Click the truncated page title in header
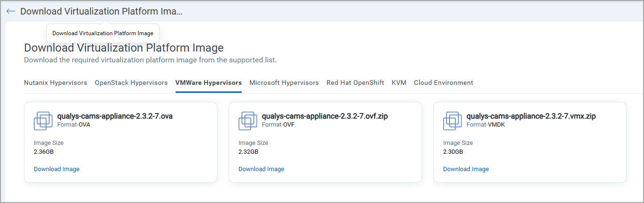Screen dimensions: 644x203 tap(101, 11)
